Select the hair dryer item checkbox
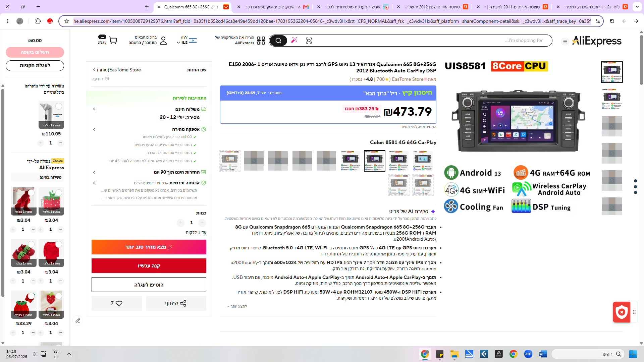The height and width of the screenshot is (362, 644). 59,106
